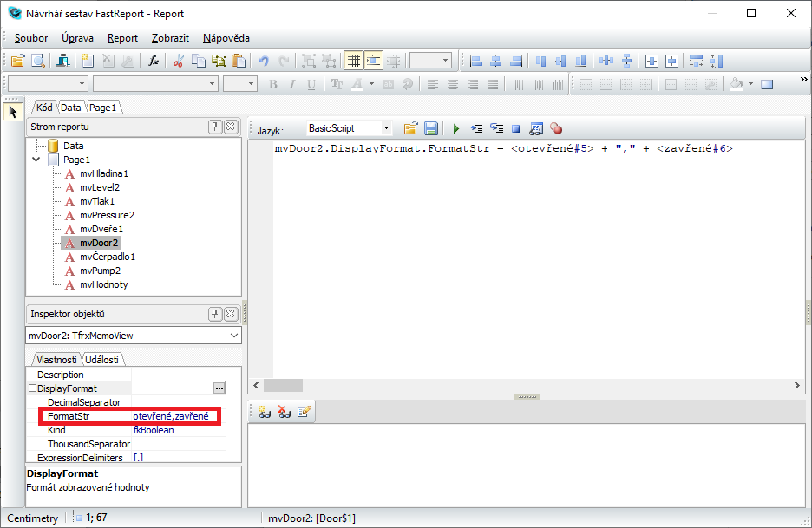Toggle pin on Inspektor objektů panel
Screen dimensions: 812x528
215,314
